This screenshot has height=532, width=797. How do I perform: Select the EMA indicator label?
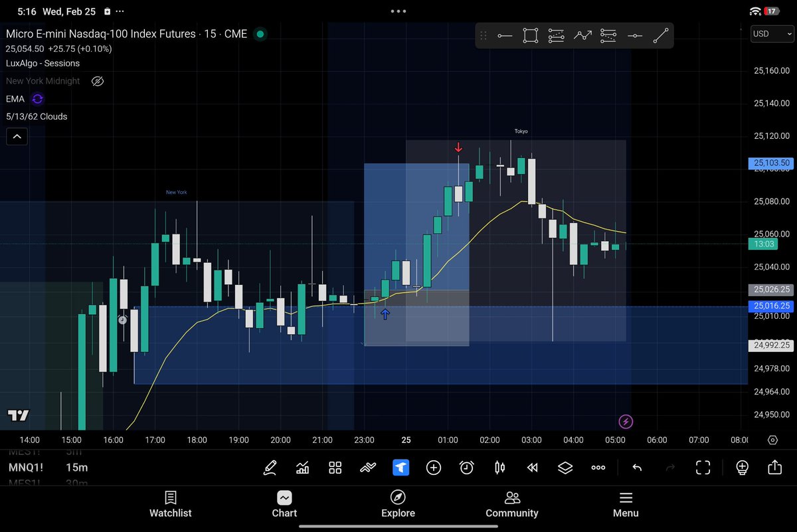click(15, 99)
